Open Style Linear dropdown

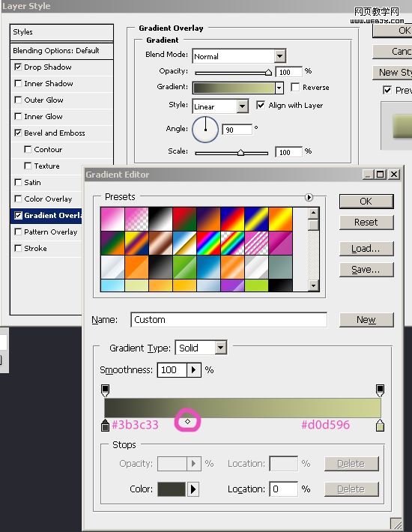tap(242, 106)
